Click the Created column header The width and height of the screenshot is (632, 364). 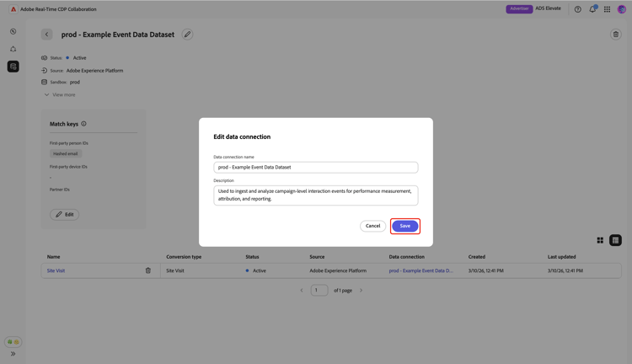(x=477, y=257)
